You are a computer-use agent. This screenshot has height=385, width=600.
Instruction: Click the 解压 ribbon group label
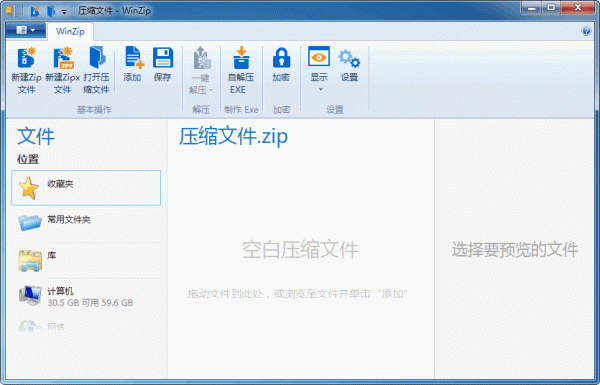[201, 110]
